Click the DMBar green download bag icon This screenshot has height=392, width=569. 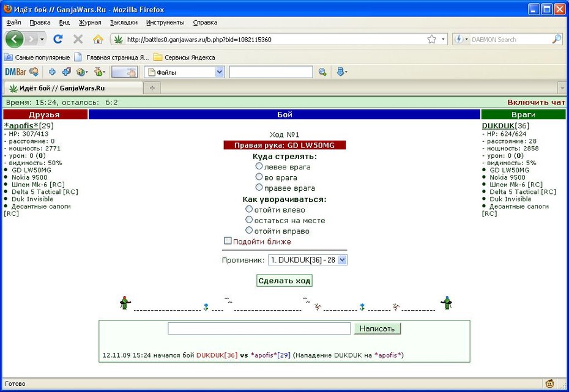(x=99, y=72)
